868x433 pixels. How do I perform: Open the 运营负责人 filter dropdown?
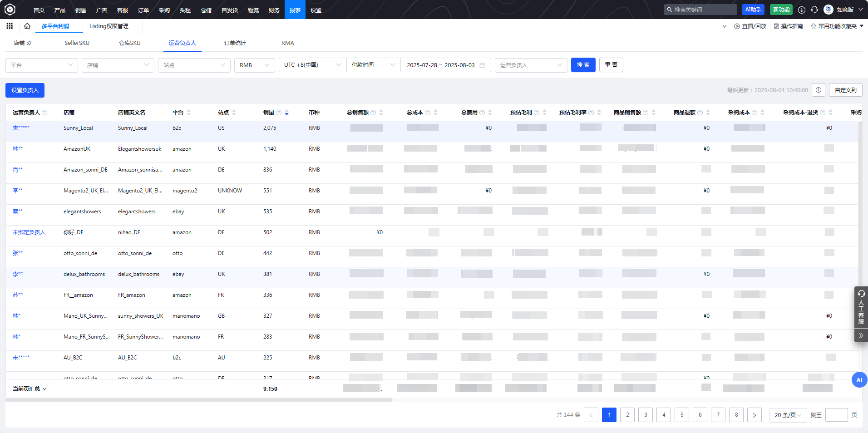point(531,65)
